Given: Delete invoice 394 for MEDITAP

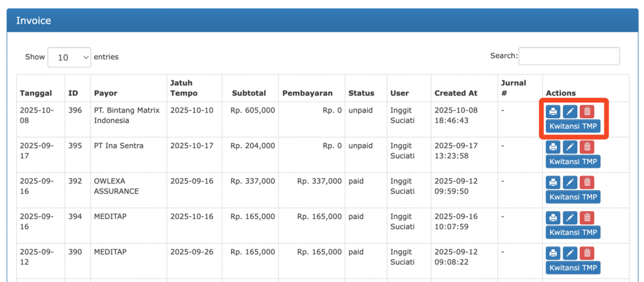Looking at the screenshot, I should pos(586,217).
